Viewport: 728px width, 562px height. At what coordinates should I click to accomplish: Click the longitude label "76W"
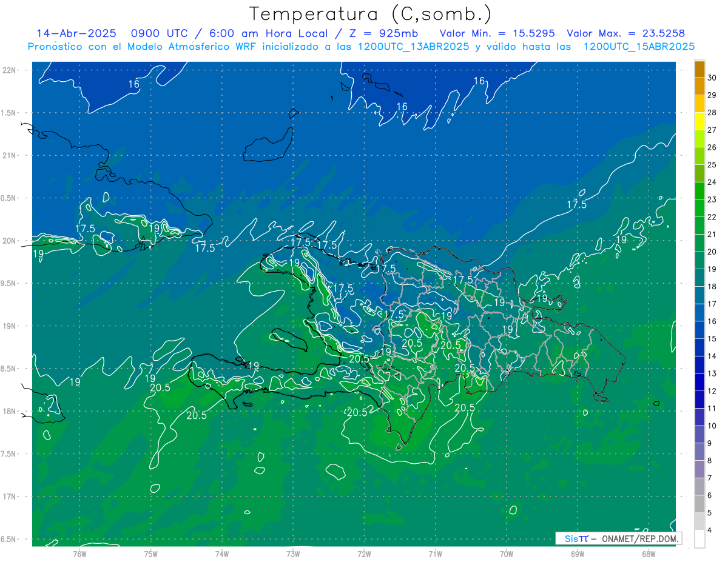[79, 554]
